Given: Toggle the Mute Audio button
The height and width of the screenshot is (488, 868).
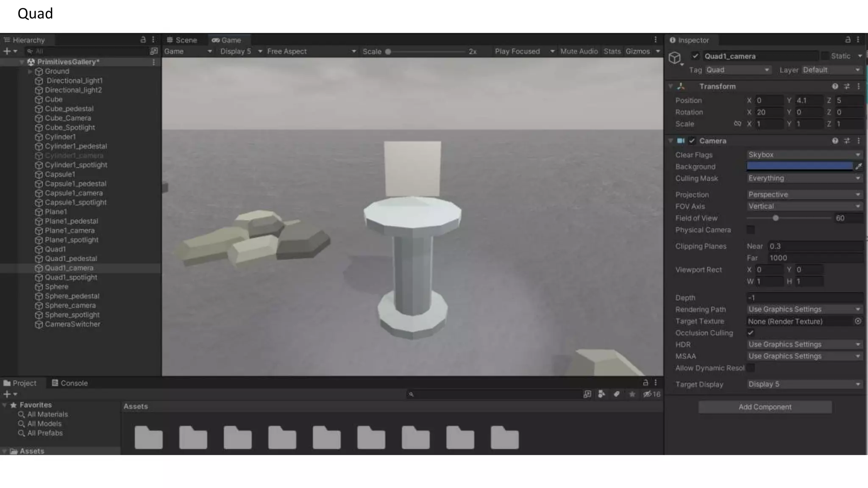Looking at the screenshot, I should pos(579,51).
